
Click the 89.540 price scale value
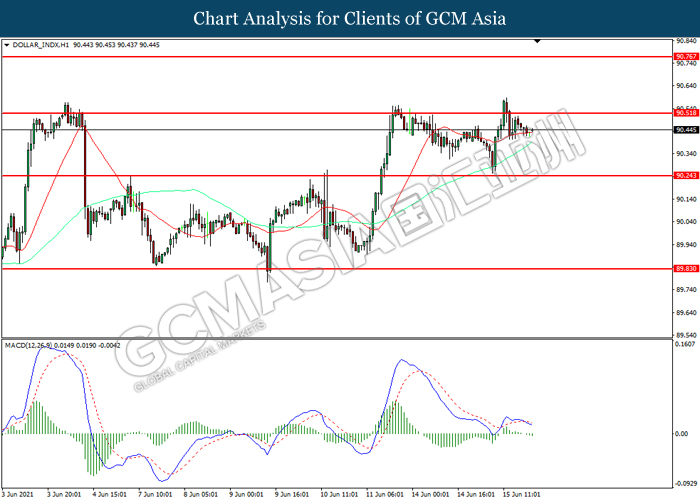(686, 335)
